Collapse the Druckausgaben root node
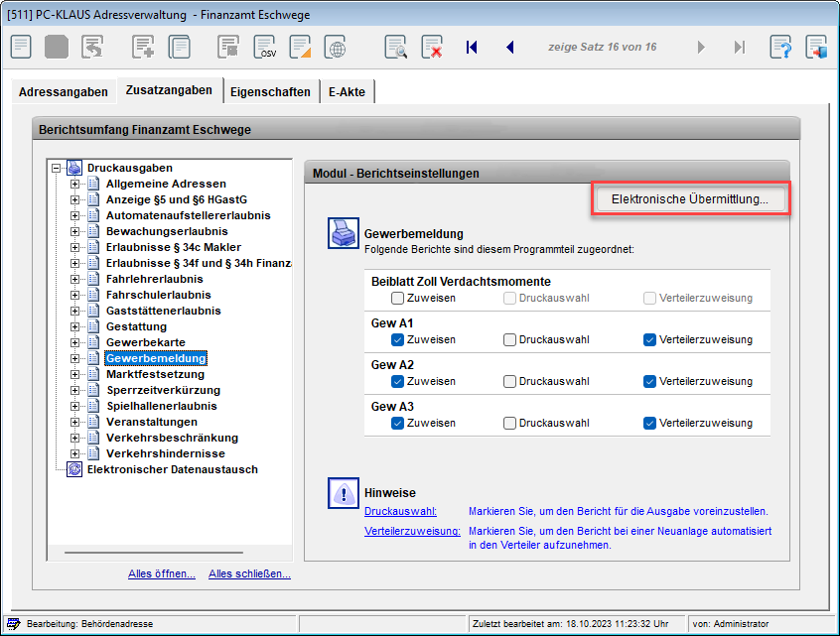Viewport: 840px width, 636px height. pyautogui.click(x=57, y=168)
